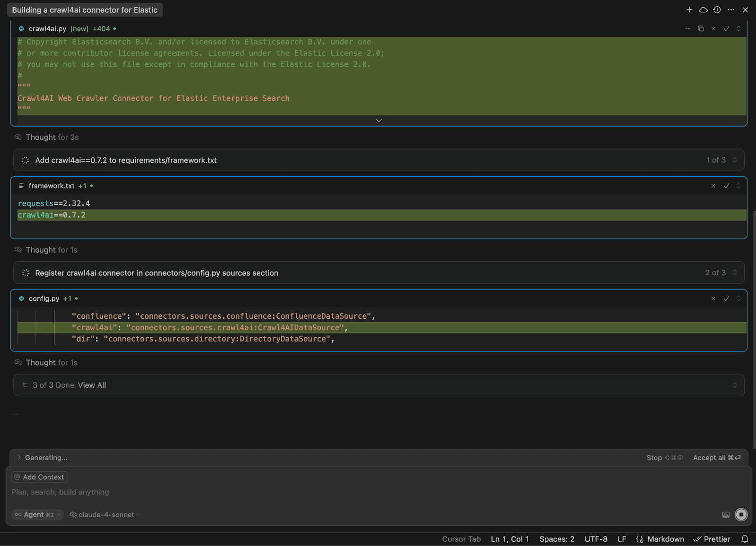756x546 pixels.
Task: Open the claude-4-sonnet model dropdown
Action: click(106, 515)
